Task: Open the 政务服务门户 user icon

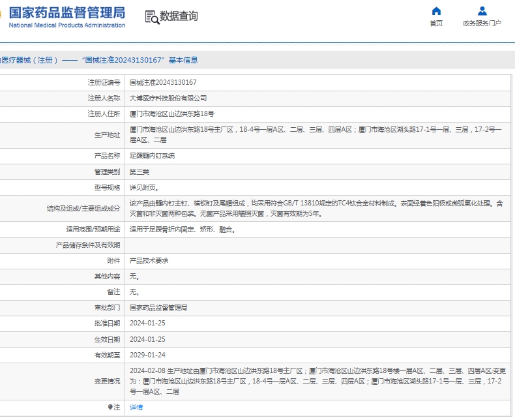Action: pyautogui.click(x=482, y=11)
